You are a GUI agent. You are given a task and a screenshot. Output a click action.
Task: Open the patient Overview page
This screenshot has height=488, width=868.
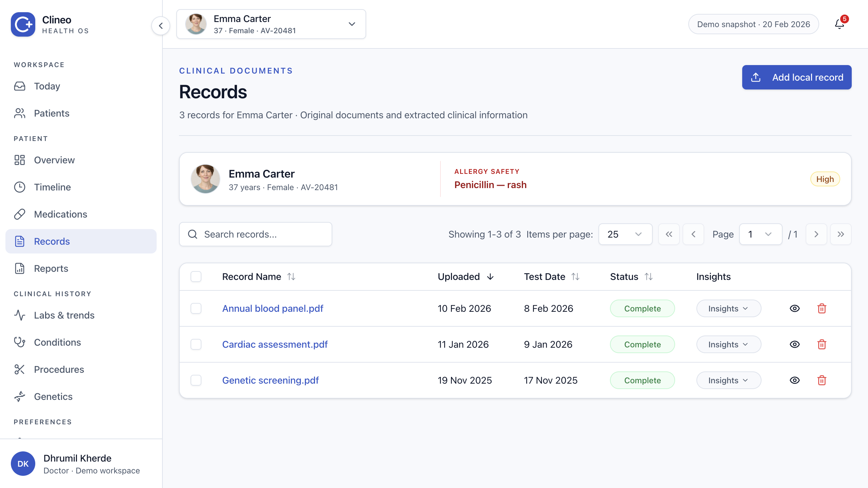click(81, 160)
